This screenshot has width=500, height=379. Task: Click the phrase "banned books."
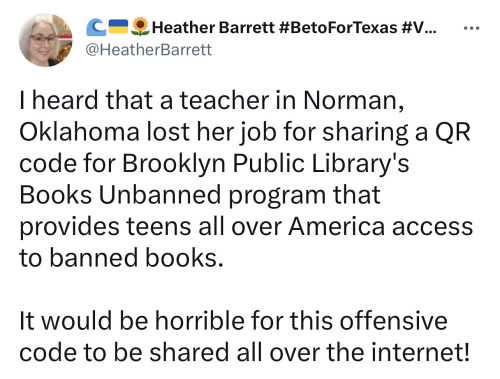coord(136,258)
